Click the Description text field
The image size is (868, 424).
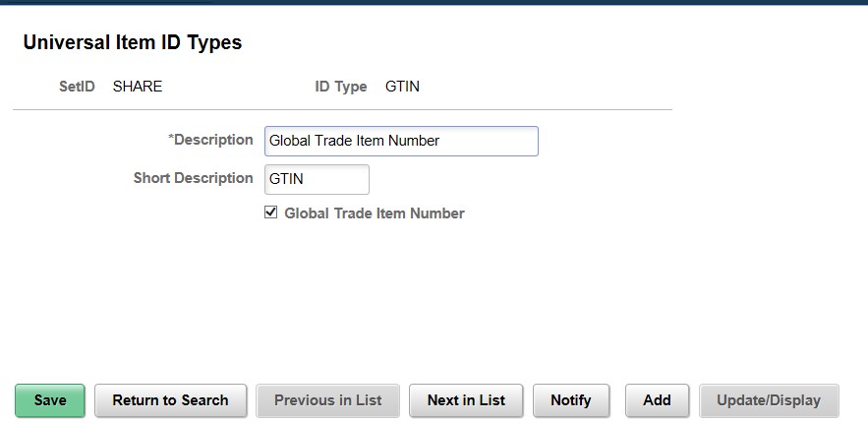coord(401,141)
